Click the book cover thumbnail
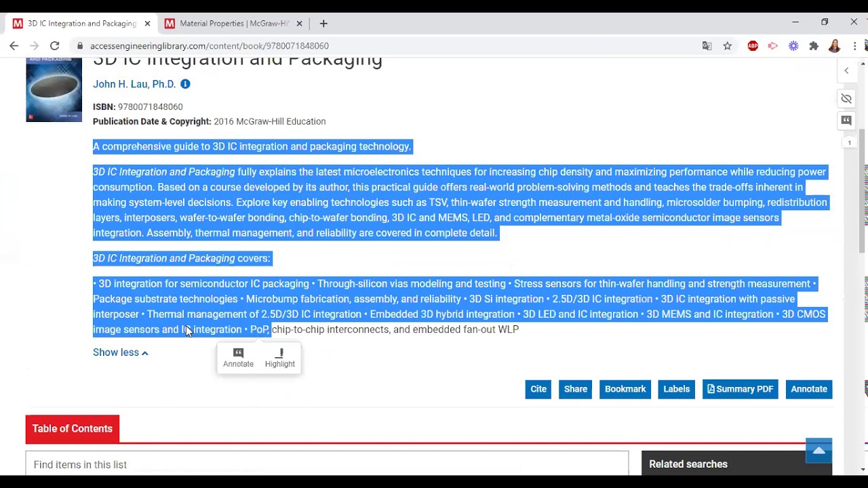The width and height of the screenshot is (868, 488). tap(54, 89)
